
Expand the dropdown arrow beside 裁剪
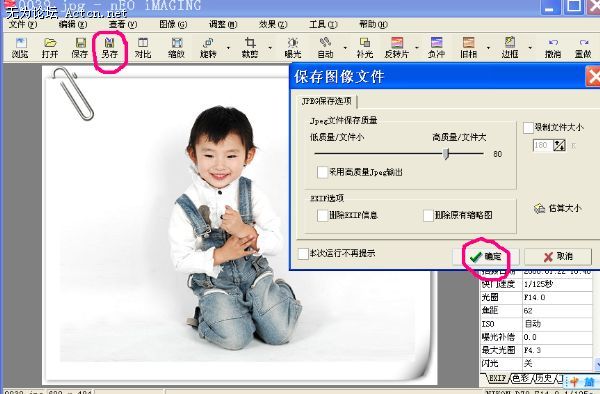pos(270,48)
